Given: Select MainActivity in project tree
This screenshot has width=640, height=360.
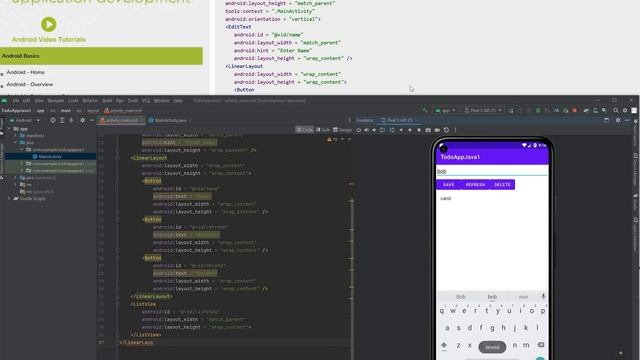Looking at the screenshot, I should click(x=50, y=157).
